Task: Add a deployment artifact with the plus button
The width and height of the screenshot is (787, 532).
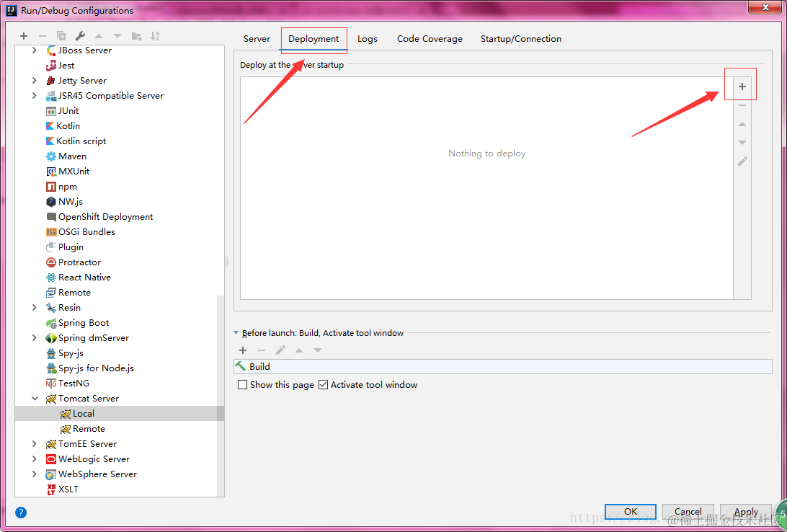Action: pos(742,87)
